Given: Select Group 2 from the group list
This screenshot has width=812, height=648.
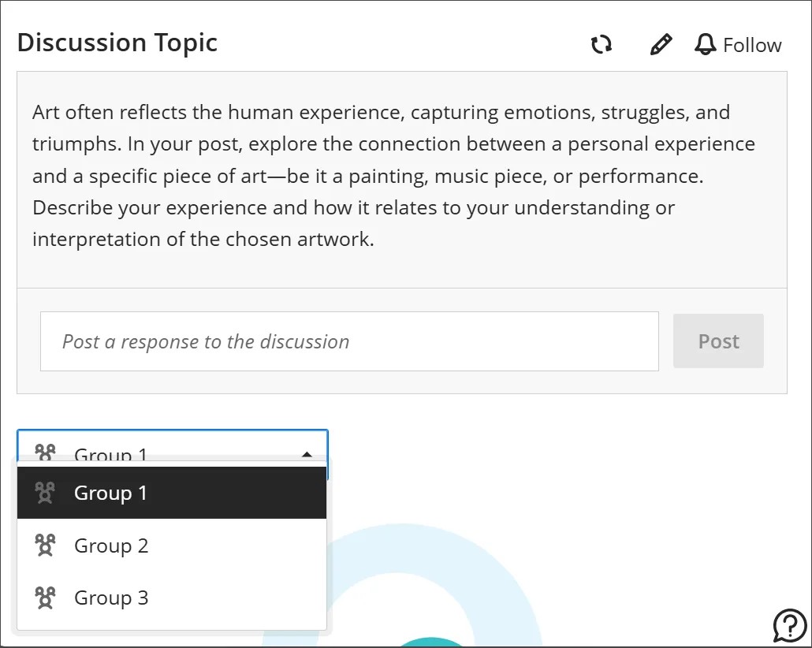Looking at the screenshot, I should 111,545.
